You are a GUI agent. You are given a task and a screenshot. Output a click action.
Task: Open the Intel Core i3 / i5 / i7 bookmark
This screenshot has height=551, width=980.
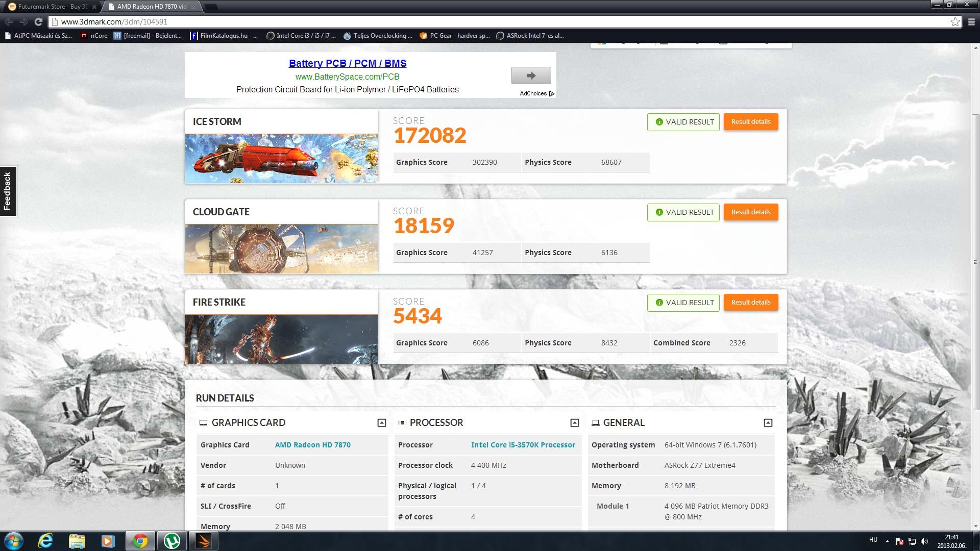click(x=302, y=36)
